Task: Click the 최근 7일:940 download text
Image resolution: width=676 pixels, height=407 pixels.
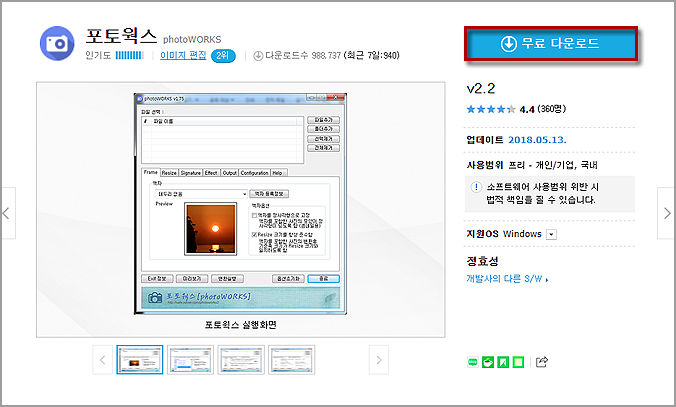Action: point(372,55)
